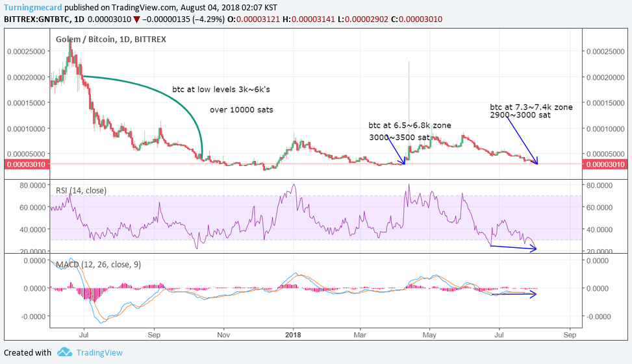Open the Turningmecard author link
Screen dimensions: 632x364
[x=33, y=7]
